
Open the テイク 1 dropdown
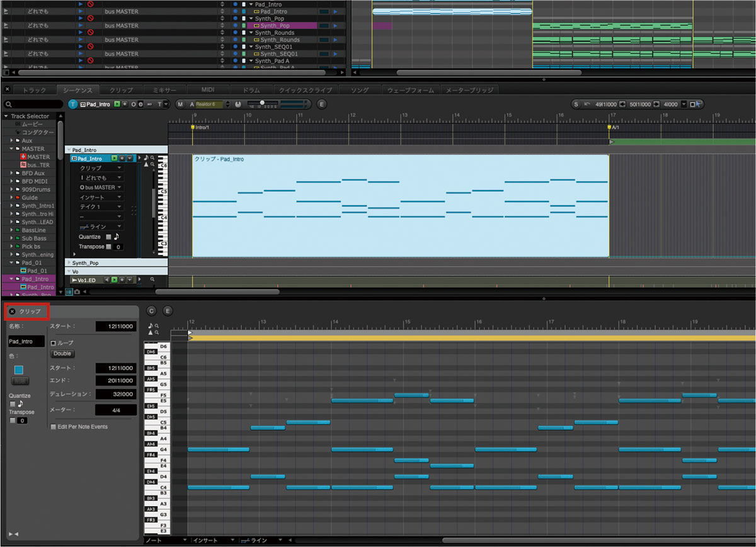[x=100, y=207]
